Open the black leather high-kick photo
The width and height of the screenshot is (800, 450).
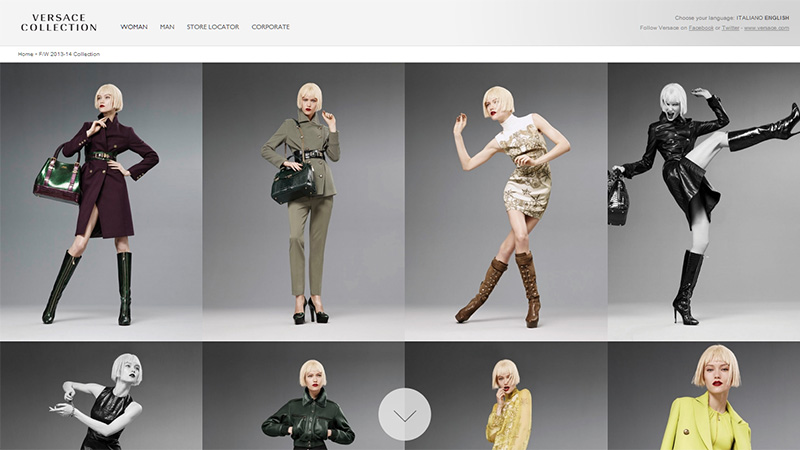pyautogui.click(x=704, y=200)
